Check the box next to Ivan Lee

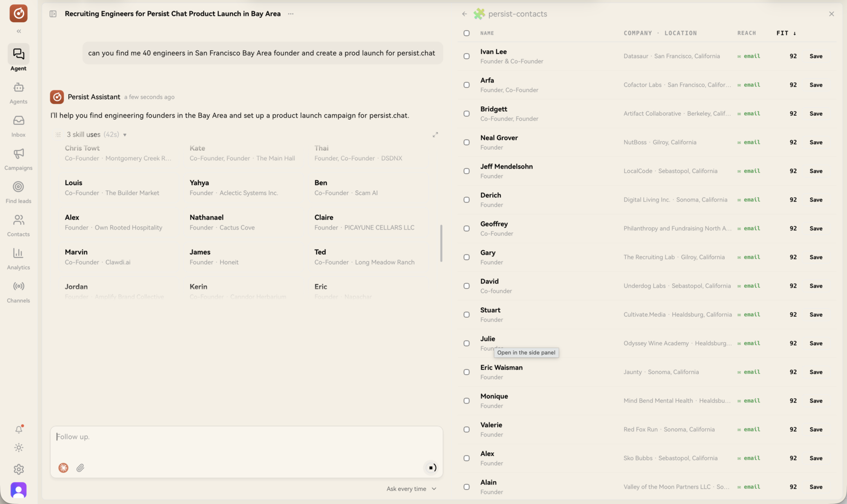466,56
